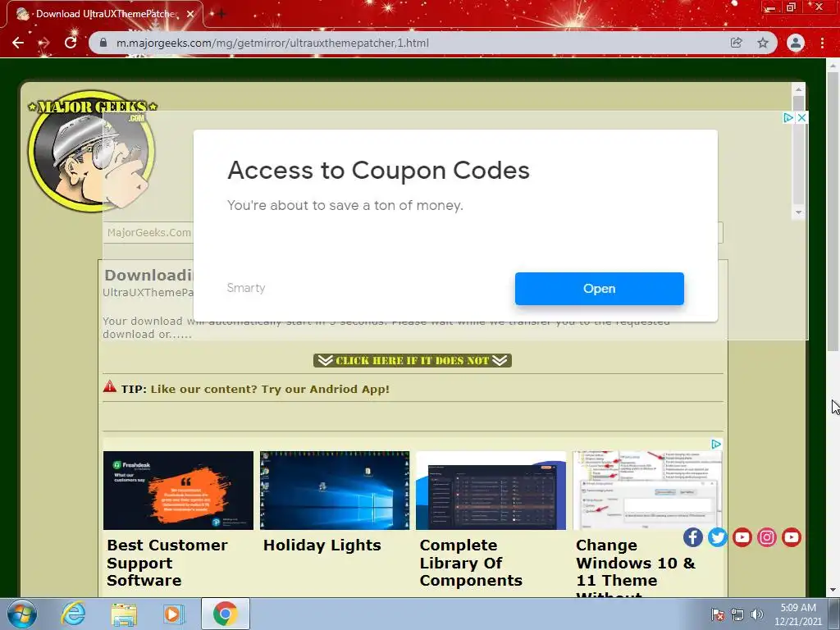Viewport: 840px width, 630px height.
Task: Click the address bar URL
Action: pos(272,43)
